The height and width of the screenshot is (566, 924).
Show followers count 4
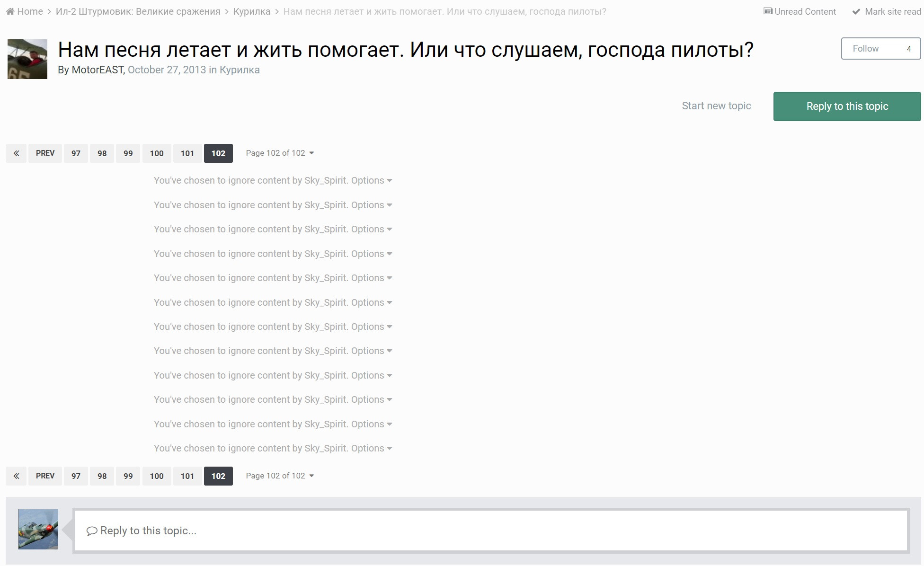pyautogui.click(x=909, y=48)
